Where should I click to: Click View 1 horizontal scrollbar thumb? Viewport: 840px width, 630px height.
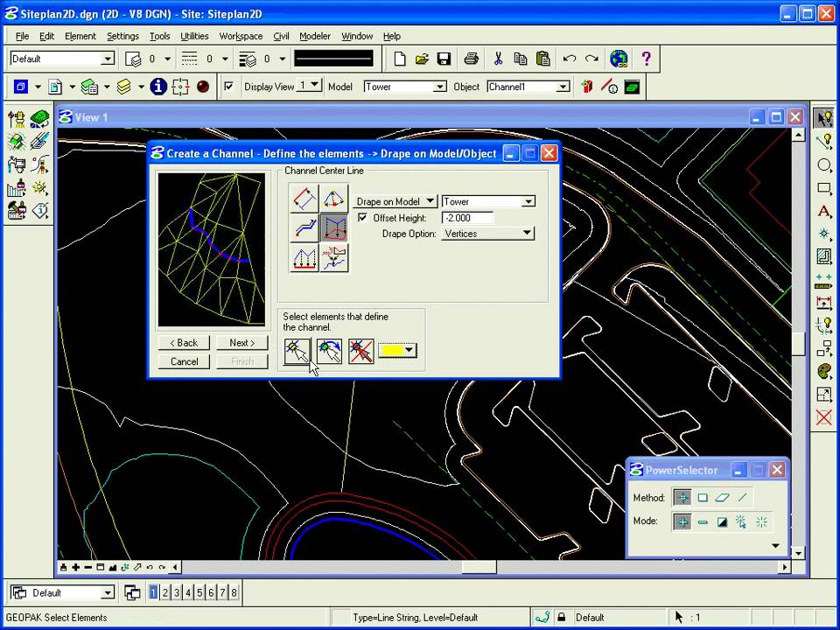pyautogui.click(x=479, y=567)
